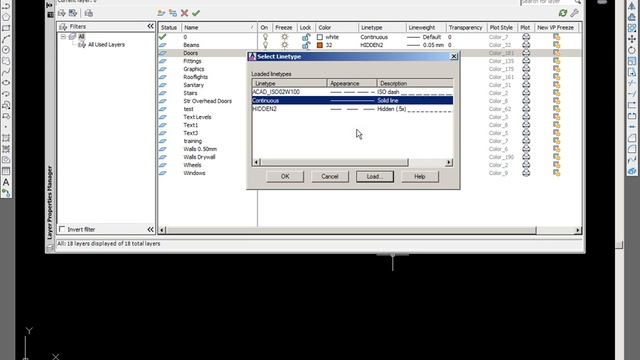The height and width of the screenshot is (360, 640).
Task: Click the red Delete Layer icon
Action: pyautogui.click(x=184, y=13)
